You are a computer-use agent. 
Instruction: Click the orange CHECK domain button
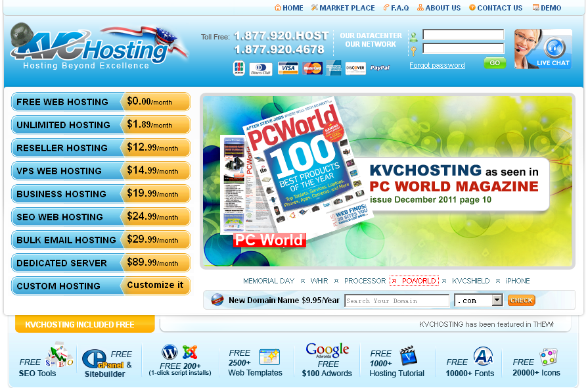point(521,300)
